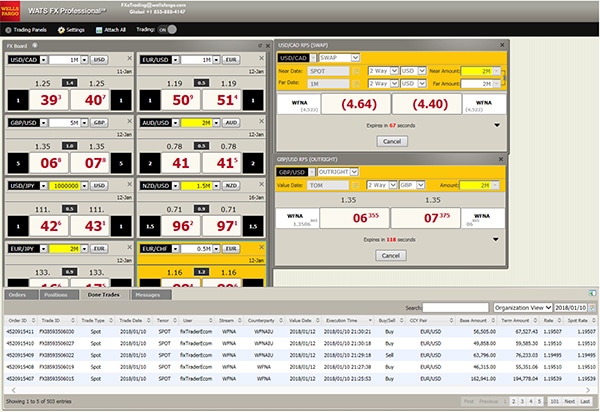Expand details arrow in GBP/USD RFS panel
This screenshot has width=600, height=412.
pyautogui.click(x=496, y=239)
